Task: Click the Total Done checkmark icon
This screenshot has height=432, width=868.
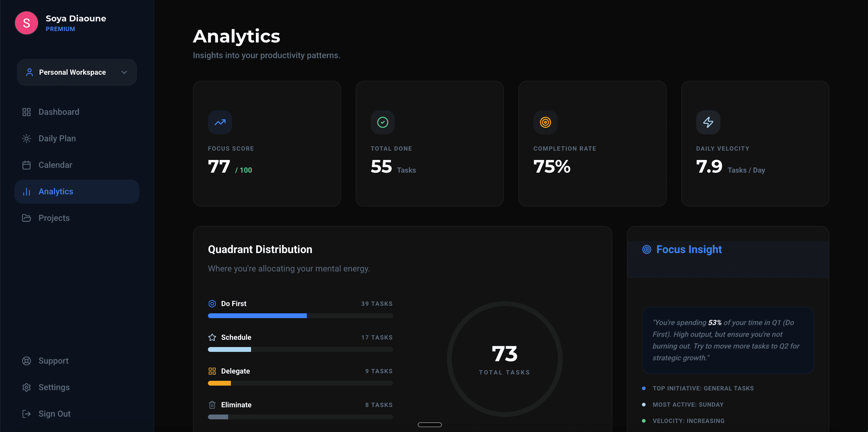Action: coord(382,122)
